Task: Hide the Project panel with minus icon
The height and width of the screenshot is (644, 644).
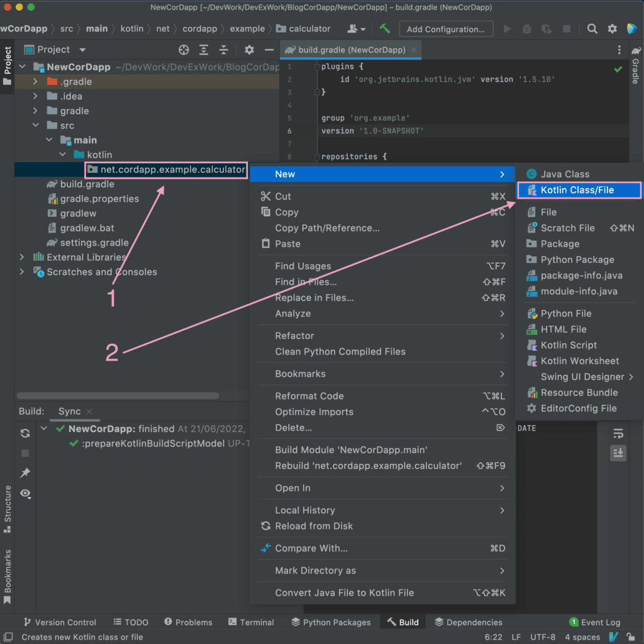Action: [269, 50]
